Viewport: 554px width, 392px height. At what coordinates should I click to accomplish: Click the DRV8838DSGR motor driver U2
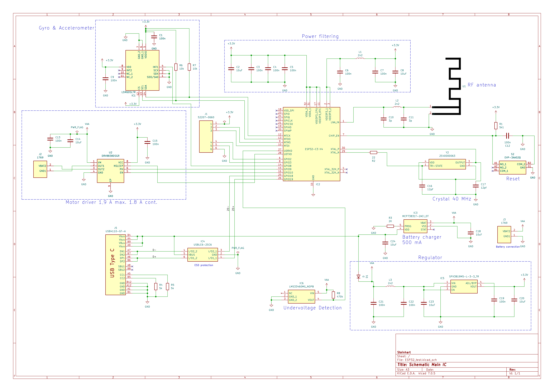point(110,171)
